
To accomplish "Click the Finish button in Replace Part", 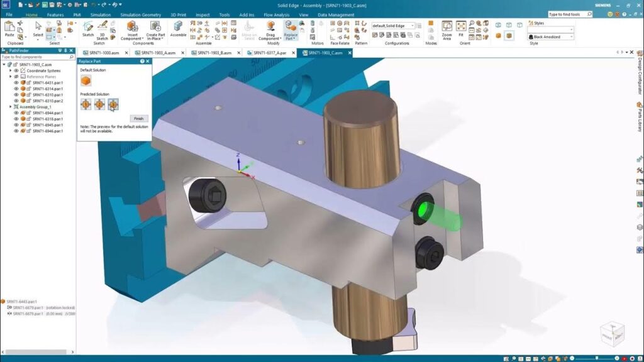I will [138, 118].
